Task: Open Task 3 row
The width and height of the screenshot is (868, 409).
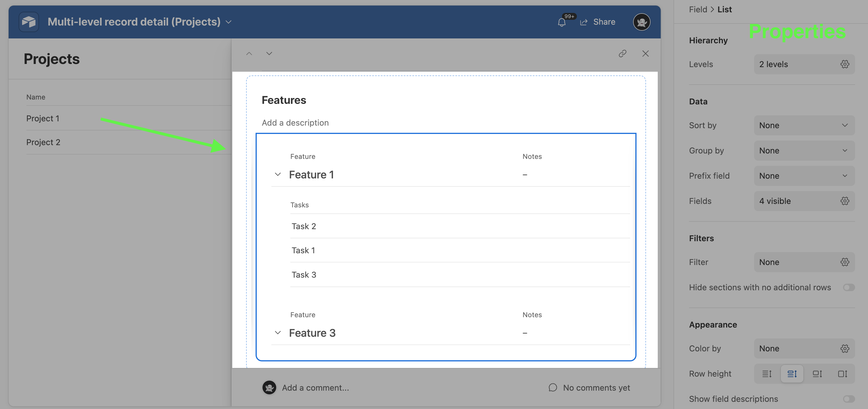Action: (460, 274)
